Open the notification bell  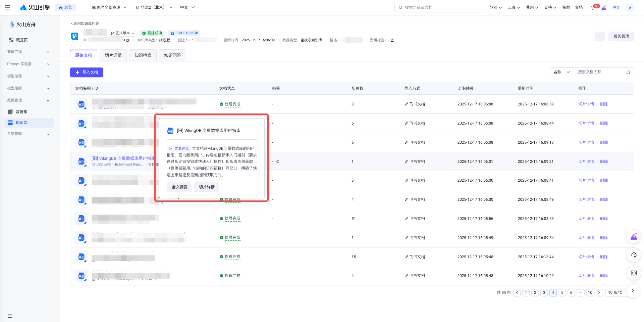[x=592, y=7]
